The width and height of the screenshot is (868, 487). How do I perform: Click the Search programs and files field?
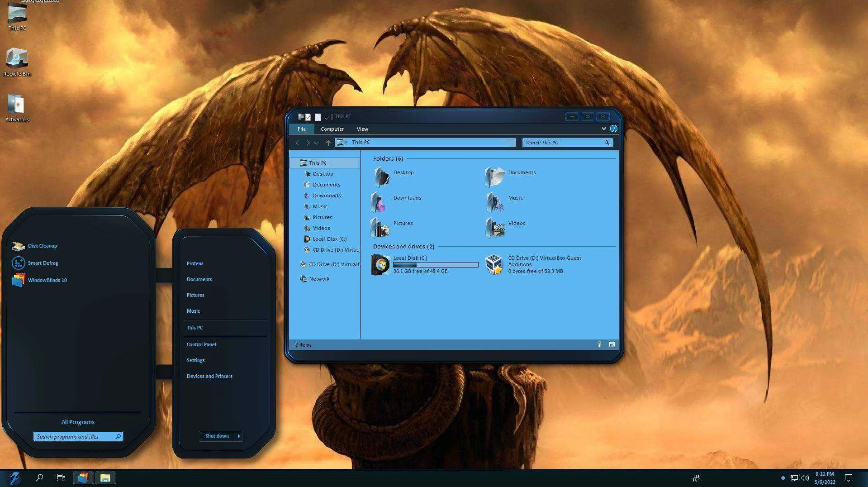tap(78, 437)
